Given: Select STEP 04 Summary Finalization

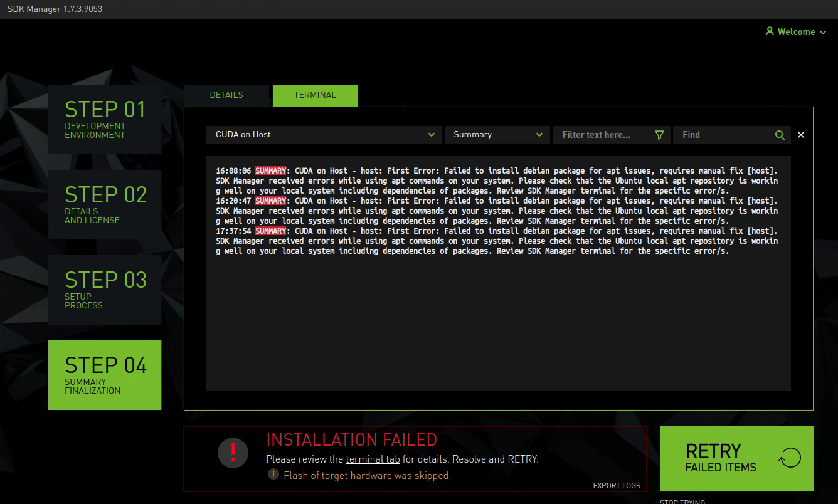Looking at the screenshot, I should point(105,375).
